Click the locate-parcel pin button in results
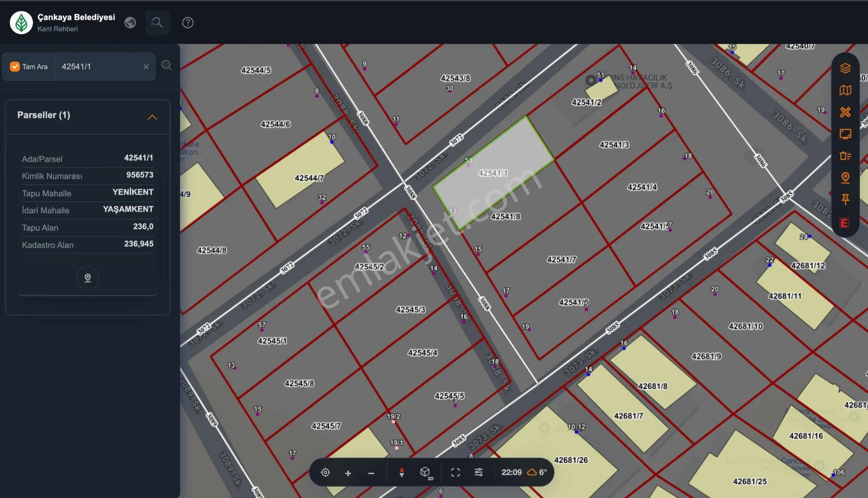The width and height of the screenshot is (868, 498). coord(88,278)
